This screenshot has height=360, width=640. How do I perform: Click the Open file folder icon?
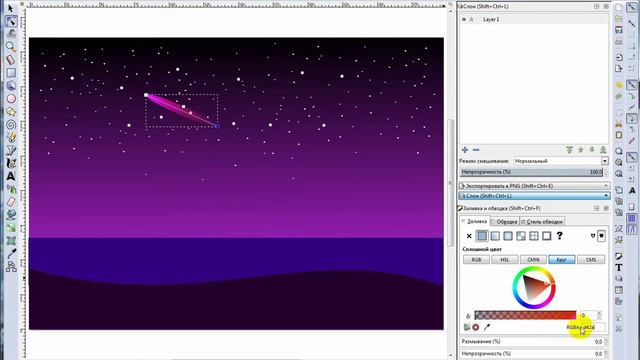(x=619, y=19)
